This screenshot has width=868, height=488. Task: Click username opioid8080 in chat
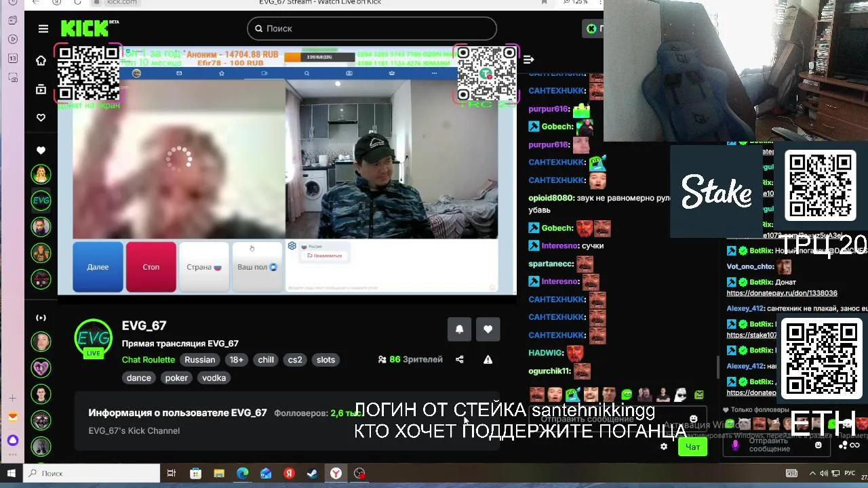[x=551, y=198]
